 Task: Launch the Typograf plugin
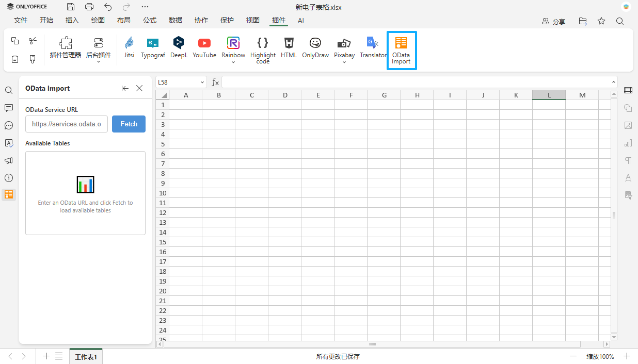pos(153,47)
